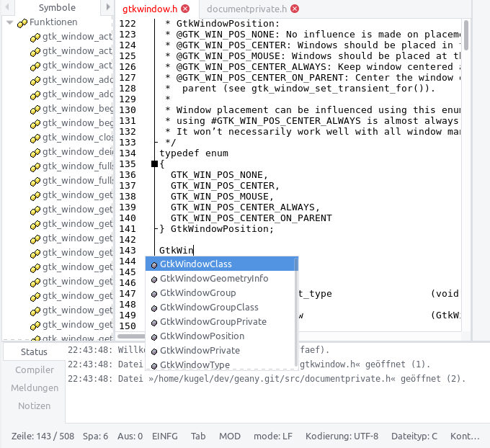Open the Status message tab
The height and width of the screenshot is (448, 490).
(x=34, y=351)
